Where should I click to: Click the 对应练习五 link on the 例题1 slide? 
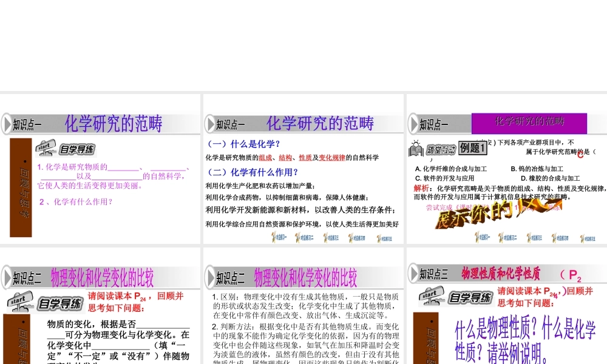588,238
